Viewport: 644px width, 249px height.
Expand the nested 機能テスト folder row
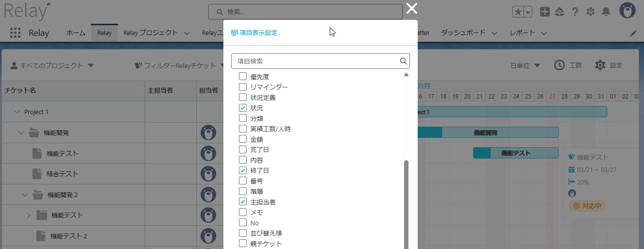pos(29,215)
